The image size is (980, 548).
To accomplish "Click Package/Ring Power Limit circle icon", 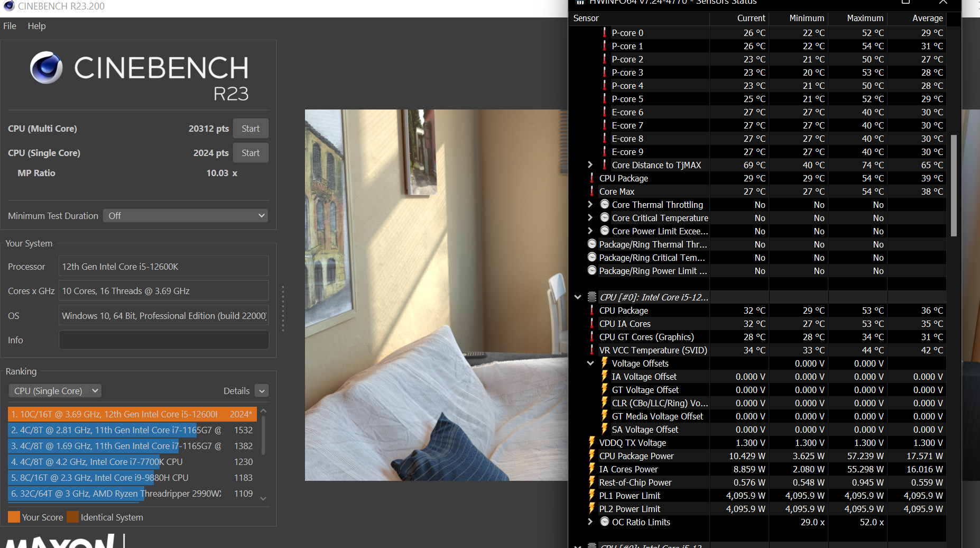I will (x=592, y=270).
